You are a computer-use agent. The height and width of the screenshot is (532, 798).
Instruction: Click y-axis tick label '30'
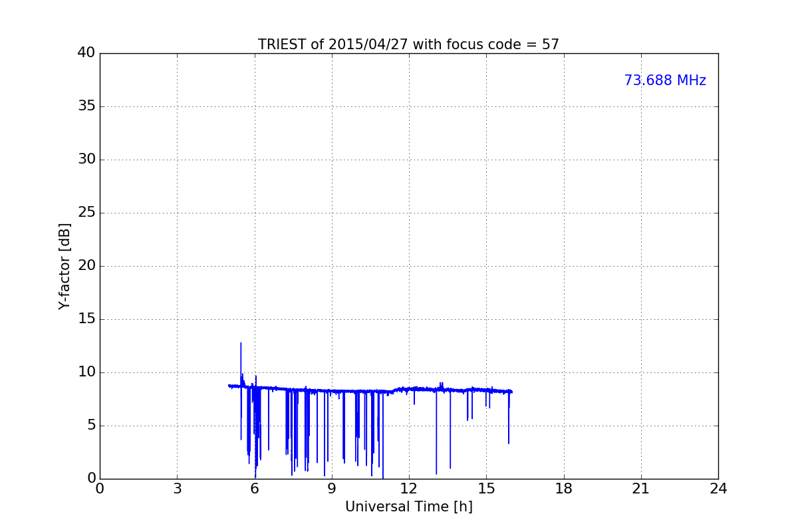tap(86, 160)
